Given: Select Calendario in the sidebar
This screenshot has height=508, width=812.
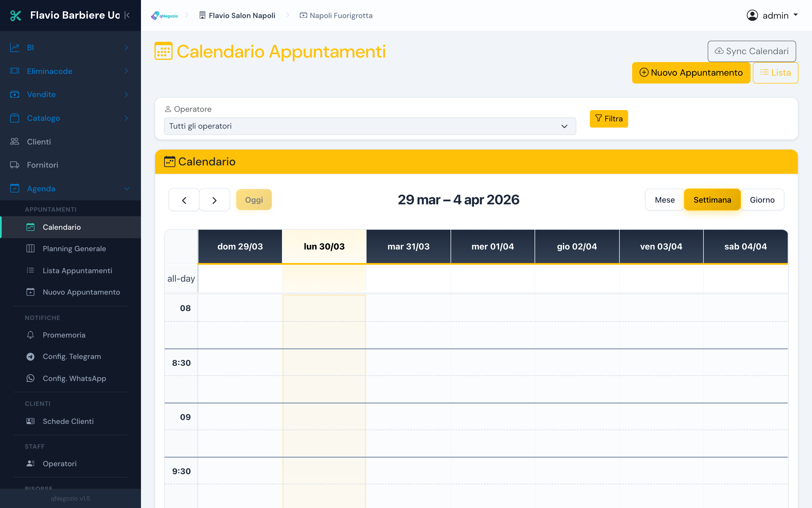Looking at the screenshot, I should (70, 227).
